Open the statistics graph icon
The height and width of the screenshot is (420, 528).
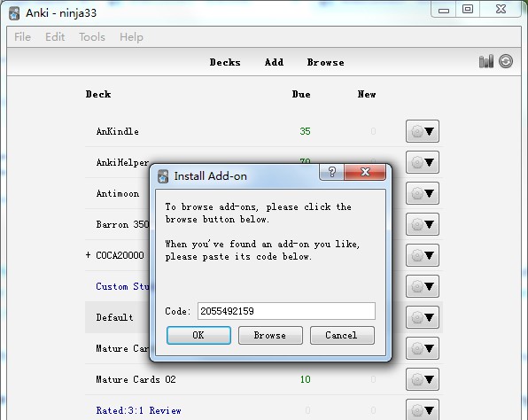(x=485, y=61)
